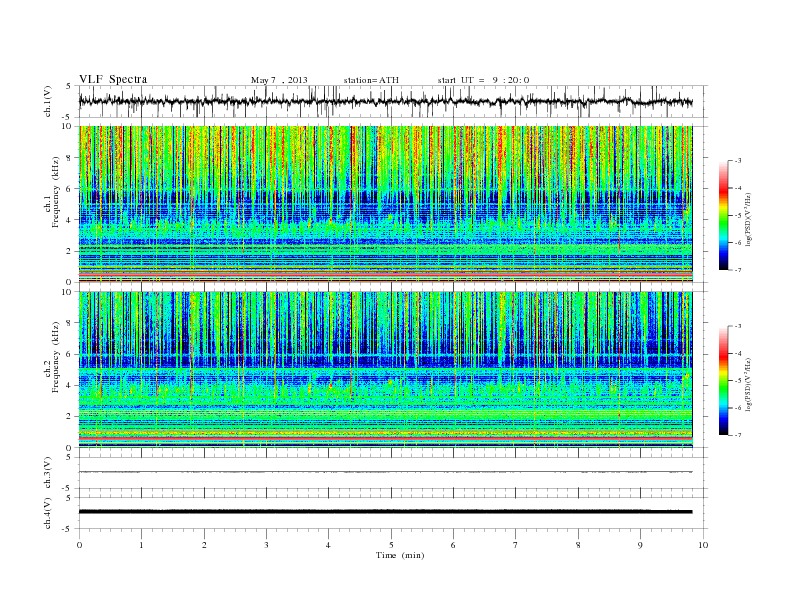The image size is (792, 612).
Task: Click time-axis tick label "7" at the bottom
Action: tap(516, 545)
